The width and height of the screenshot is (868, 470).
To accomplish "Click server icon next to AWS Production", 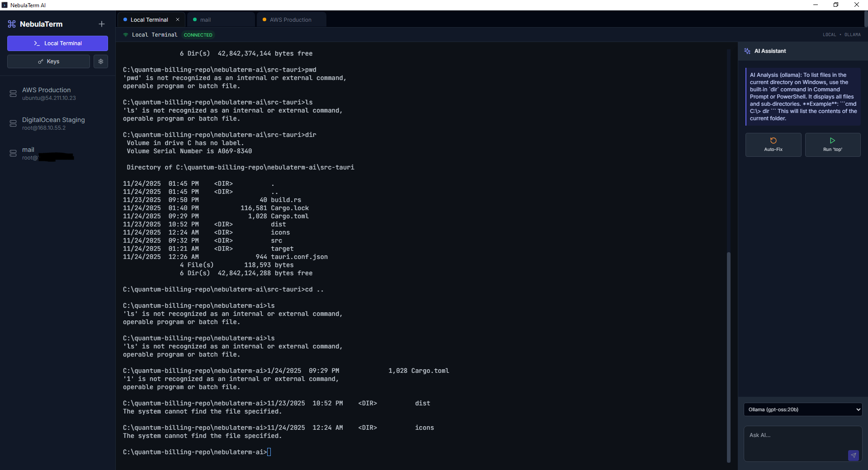I will tap(13, 94).
